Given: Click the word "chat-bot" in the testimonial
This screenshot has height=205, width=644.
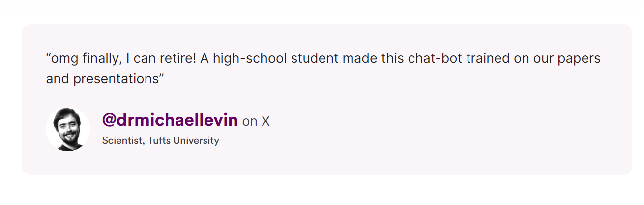Looking at the screenshot, I should (435, 59).
